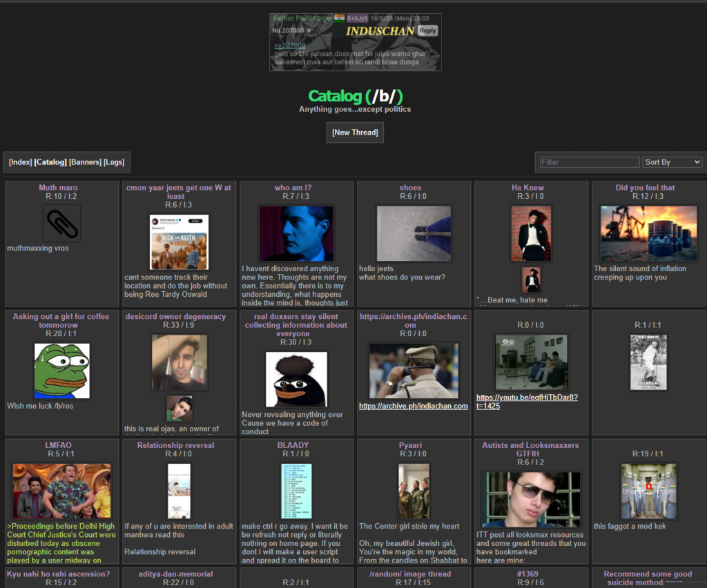Follow the archive.ph/indiachan.com link
707x588 pixels.
(414, 406)
